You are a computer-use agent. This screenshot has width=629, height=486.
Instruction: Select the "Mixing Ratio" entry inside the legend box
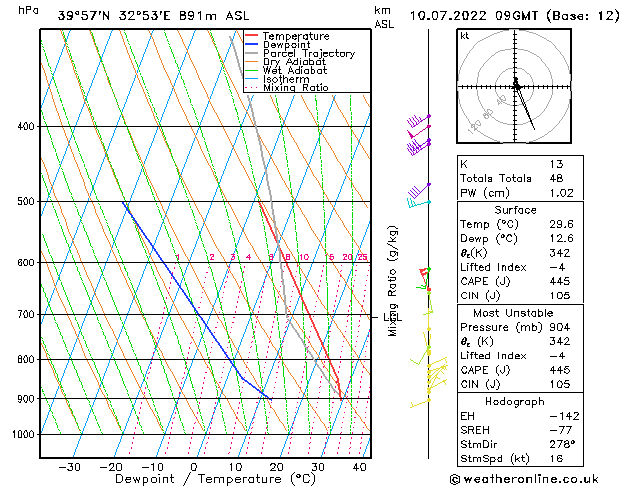(x=296, y=87)
